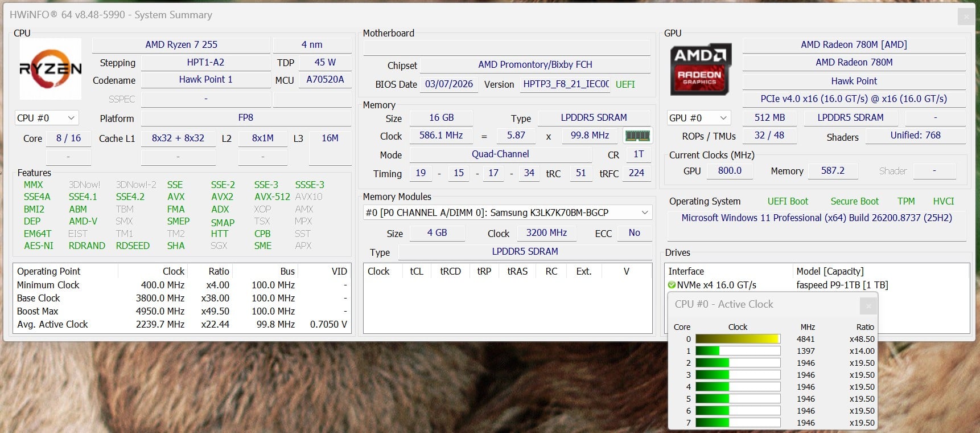Click the TPM status label
This screenshot has width=980, height=433.
point(906,201)
